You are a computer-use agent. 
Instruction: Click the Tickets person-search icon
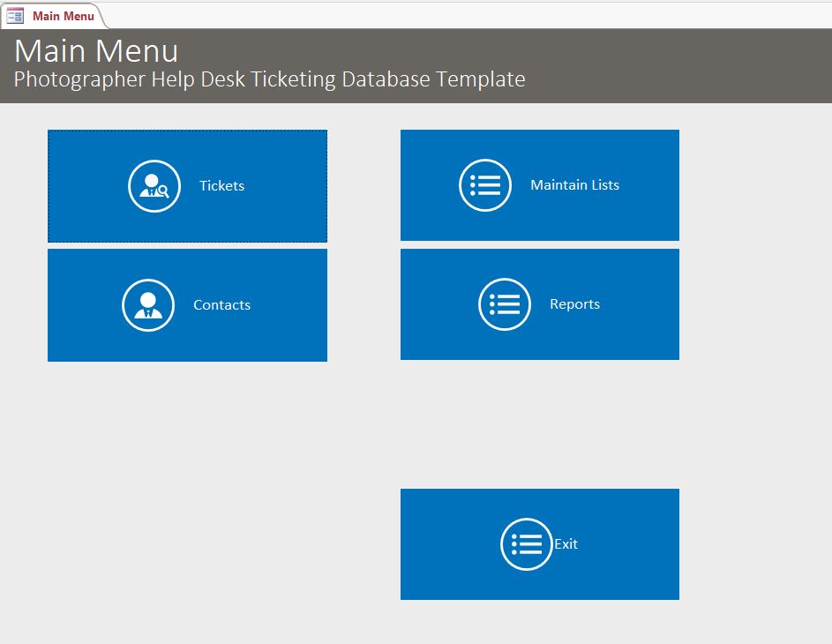[x=154, y=186]
